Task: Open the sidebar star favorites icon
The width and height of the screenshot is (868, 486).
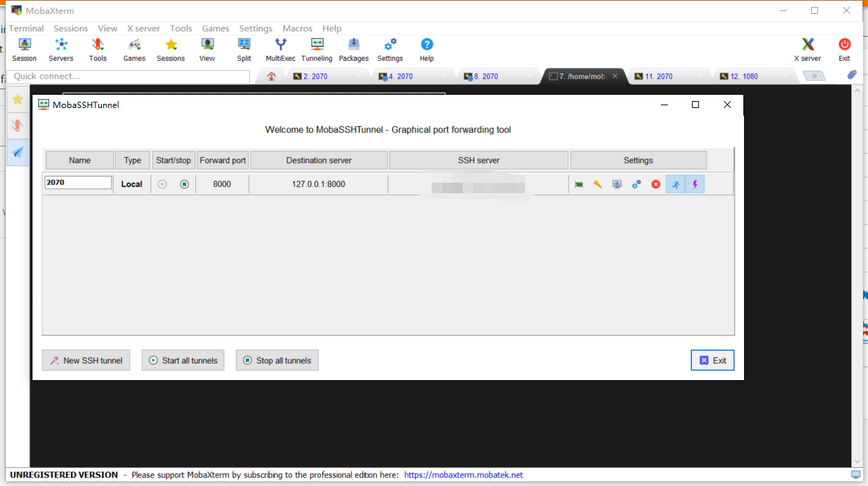Action: point(18,100)
